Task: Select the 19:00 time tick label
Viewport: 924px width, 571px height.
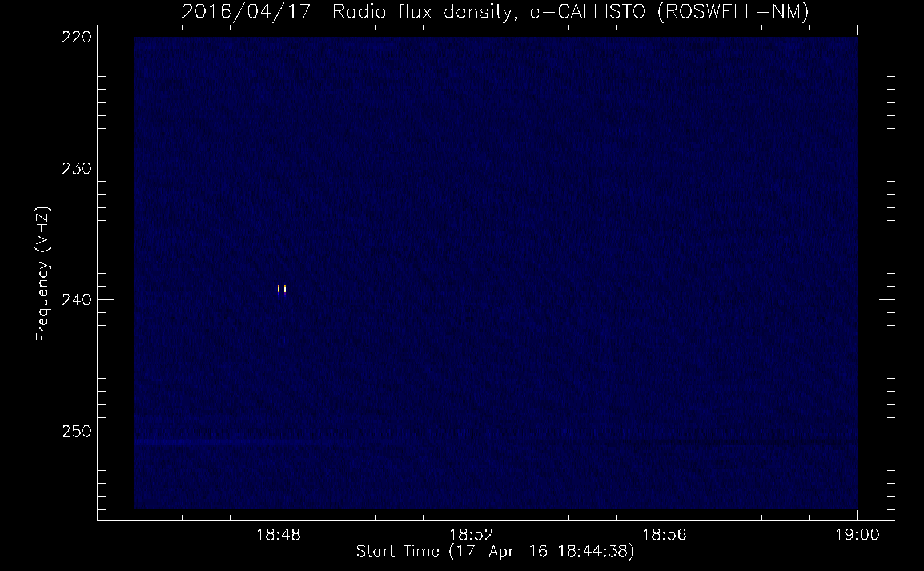Action: point(857,535)
